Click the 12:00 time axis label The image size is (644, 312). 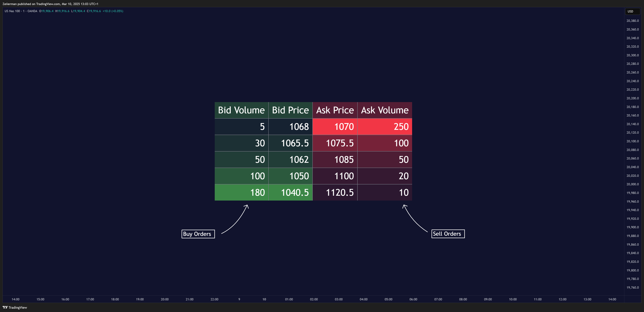(562, 299)
